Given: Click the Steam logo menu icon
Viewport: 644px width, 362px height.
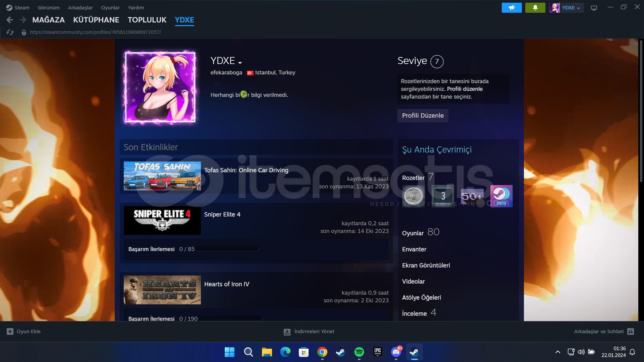Looking at the screenshot, I should coord(9,8).
